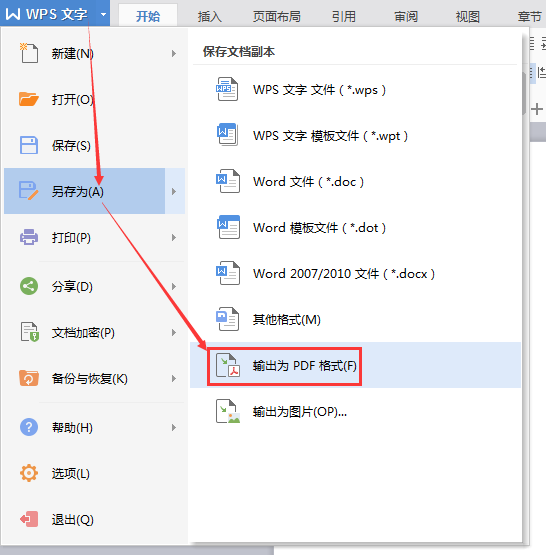546x555 pixels.
Task: Click the document encryption lock icon
Action: pyautogui.click(x=29, y=332)
